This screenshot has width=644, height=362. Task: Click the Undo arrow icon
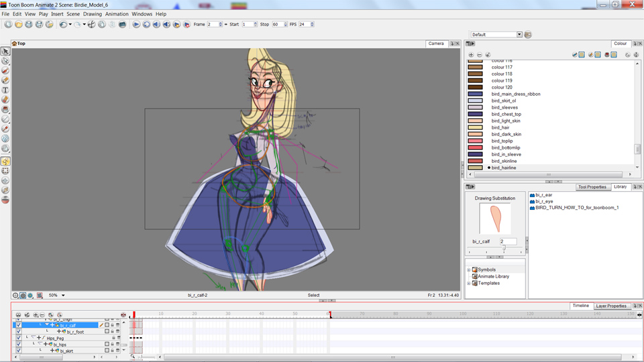pyautogui.click(x=63, y=25)
